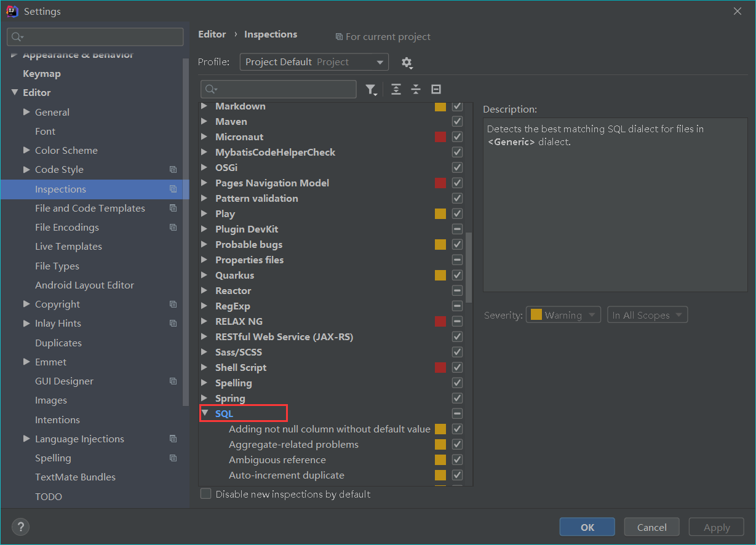The image size is (756, 545).
Task: Expand the Probable bugs group
Action: coord(204,245)
